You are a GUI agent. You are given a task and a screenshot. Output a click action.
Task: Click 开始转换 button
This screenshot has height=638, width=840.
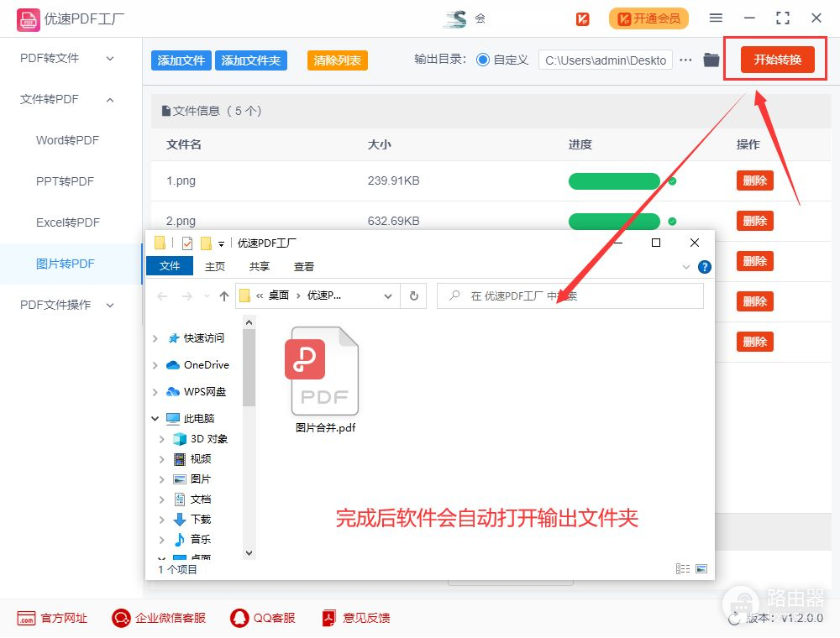[x=777, y=60]
